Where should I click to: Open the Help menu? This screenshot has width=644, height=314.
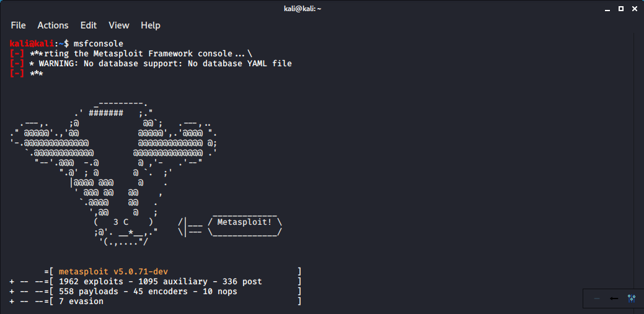[x=151, y=25]
